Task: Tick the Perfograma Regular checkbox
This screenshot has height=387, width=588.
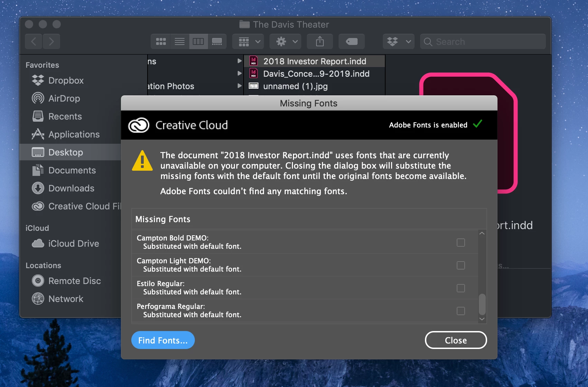Action: click(x=461, y=311)
